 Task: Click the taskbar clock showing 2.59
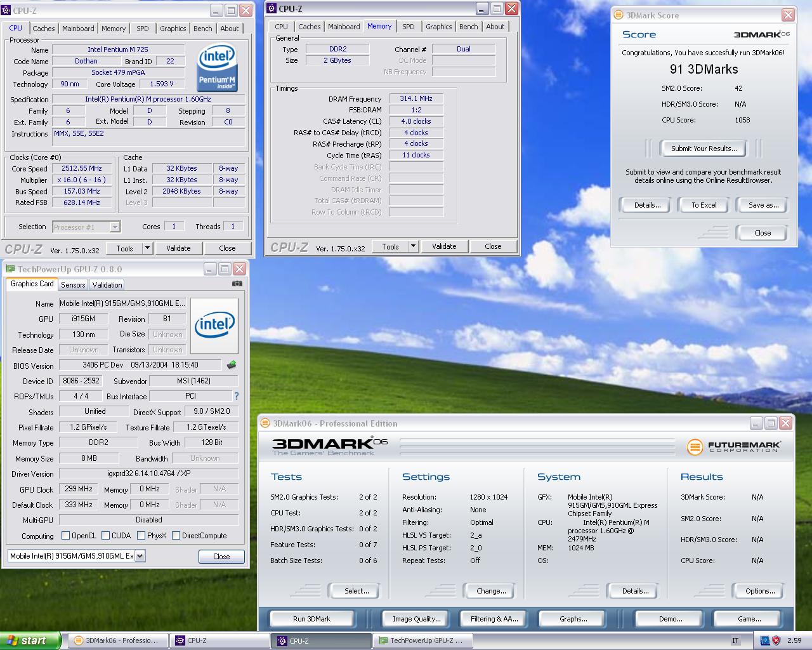click(794, 640)
